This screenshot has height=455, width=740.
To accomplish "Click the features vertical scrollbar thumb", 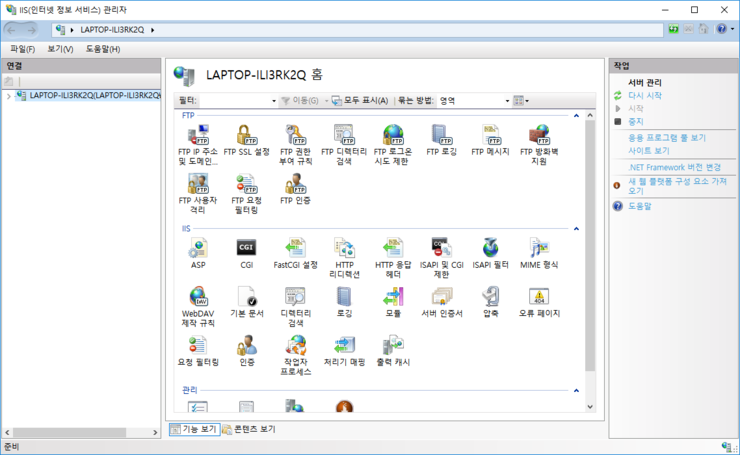I will [x=590, y=245].
